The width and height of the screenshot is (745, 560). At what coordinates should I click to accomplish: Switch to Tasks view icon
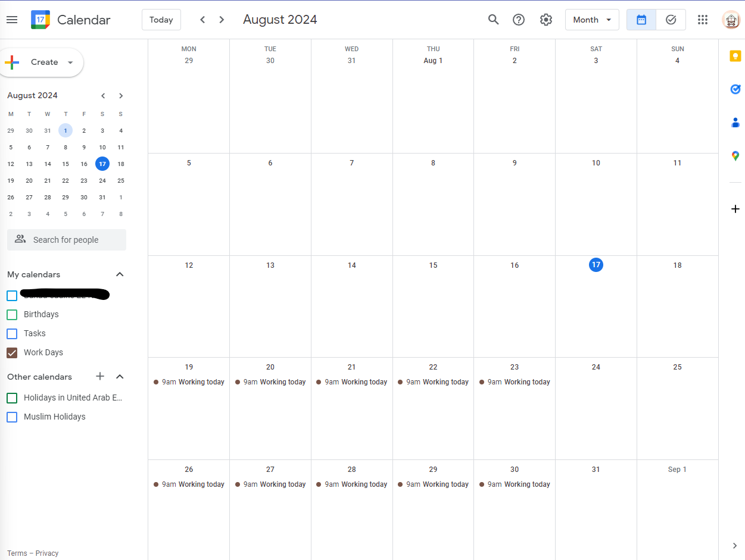click(671, 20)
